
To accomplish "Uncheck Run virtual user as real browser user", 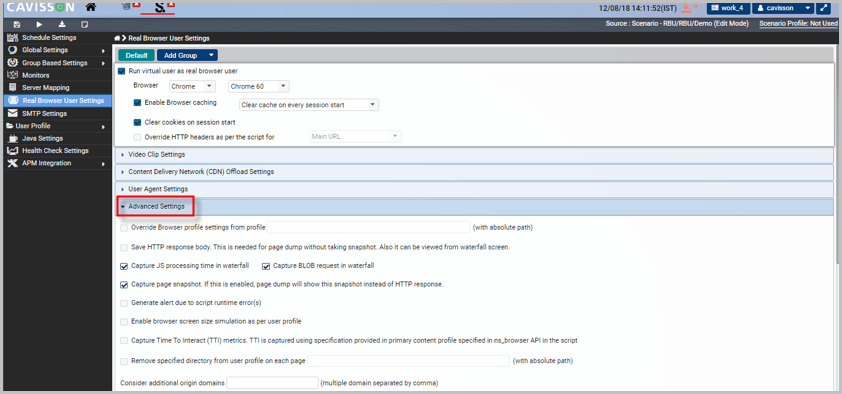I will point(121,71).
